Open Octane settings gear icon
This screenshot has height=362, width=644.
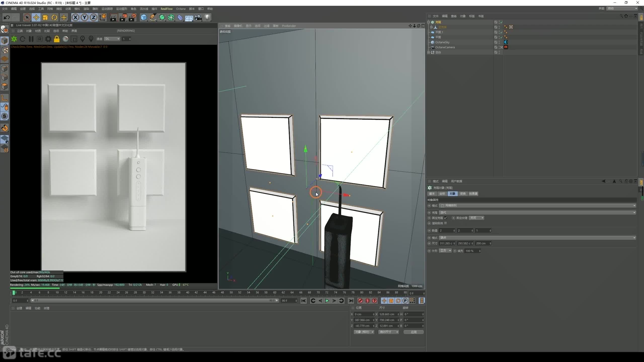[x=48, y=39]
